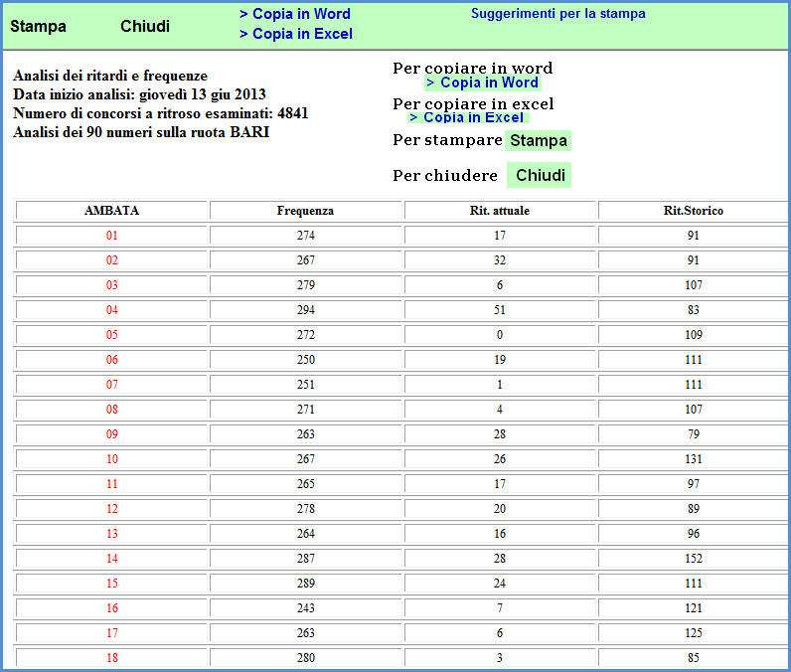Screen dimensions: 791x672
Task: Select frequency value 271 in row 08
Action: pos(306,410)
